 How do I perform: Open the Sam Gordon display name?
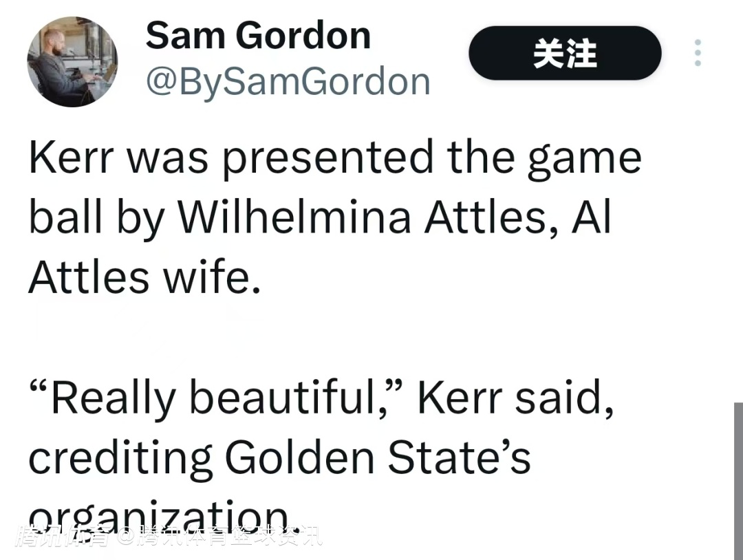(258, 34)
